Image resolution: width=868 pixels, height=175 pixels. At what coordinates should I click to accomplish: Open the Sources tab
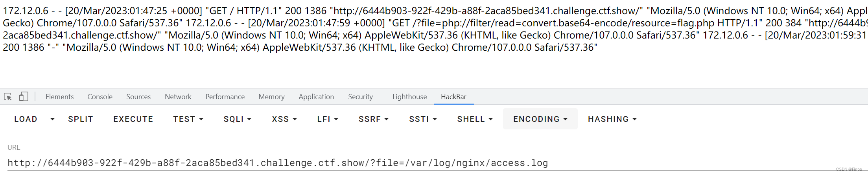(138, 97)
